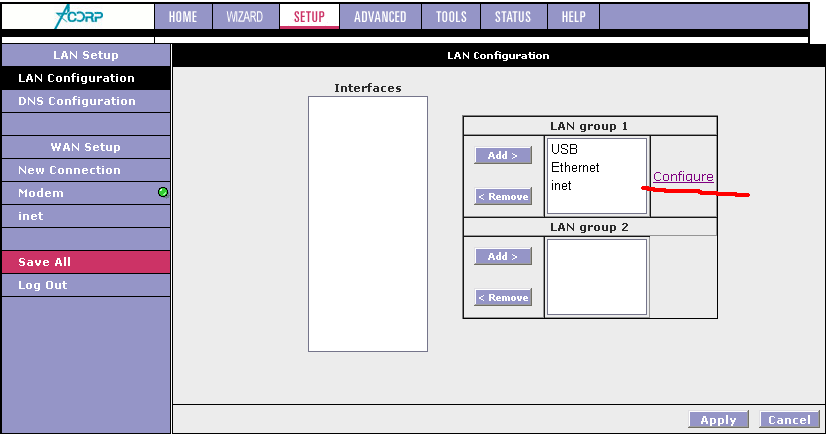Select LAN Configuration in sidebar
826x435 pixels.
click(x=86, y=78)
